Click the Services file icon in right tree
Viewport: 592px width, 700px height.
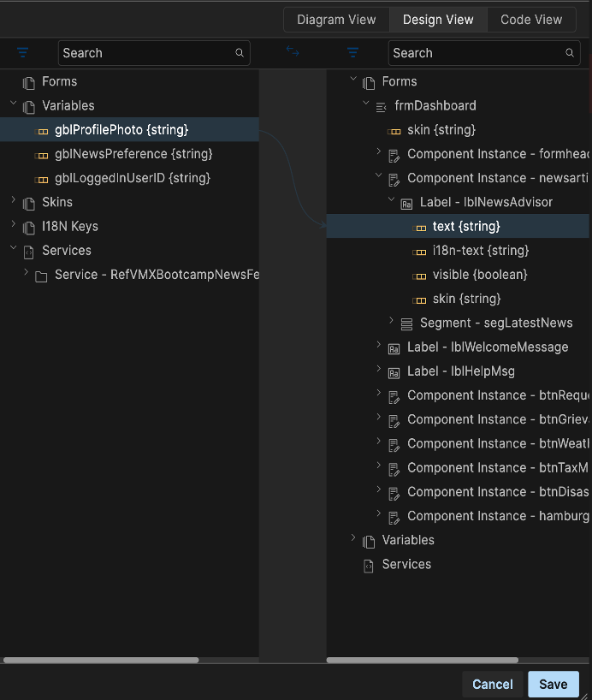pyautogui.click(x=369, y=565)
